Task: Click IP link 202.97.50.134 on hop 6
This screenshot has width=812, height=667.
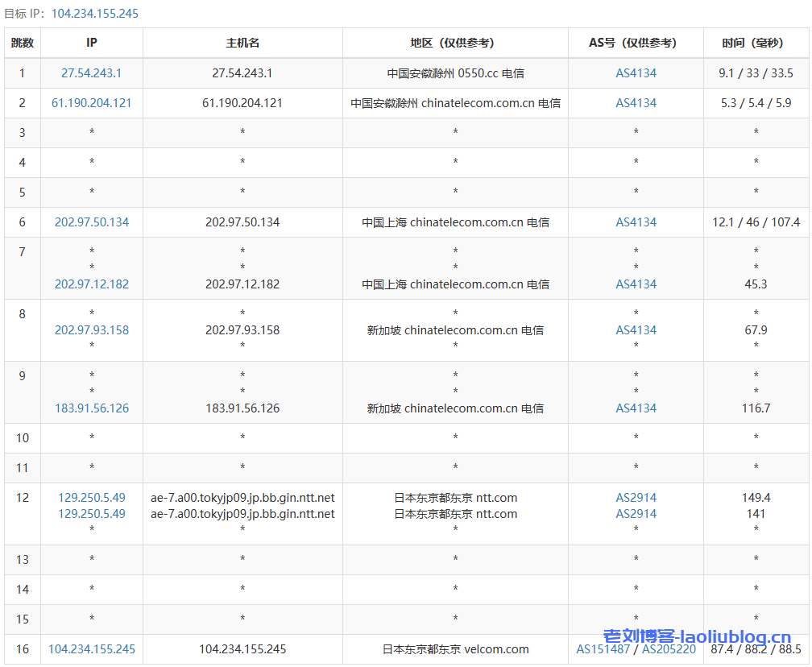Action: 91,222
